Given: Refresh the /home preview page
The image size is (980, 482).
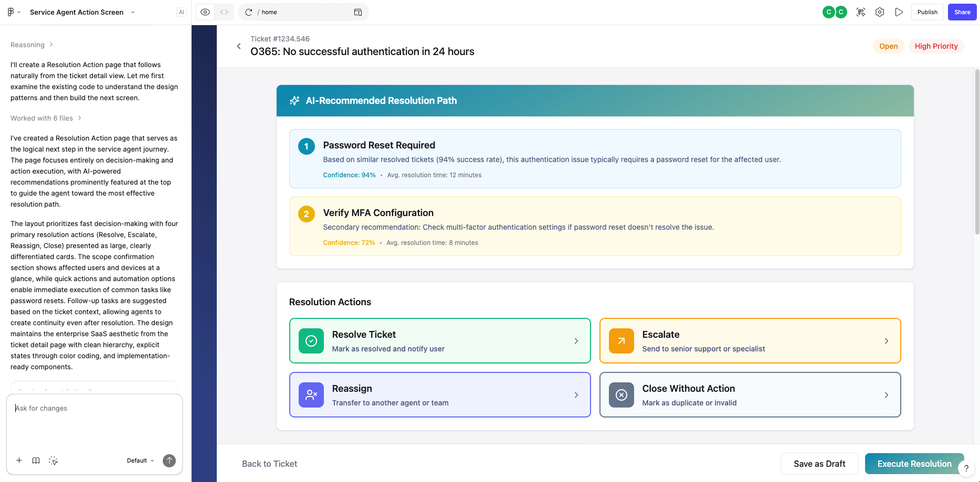Looking at the screenshot, I should pos(248,12).
